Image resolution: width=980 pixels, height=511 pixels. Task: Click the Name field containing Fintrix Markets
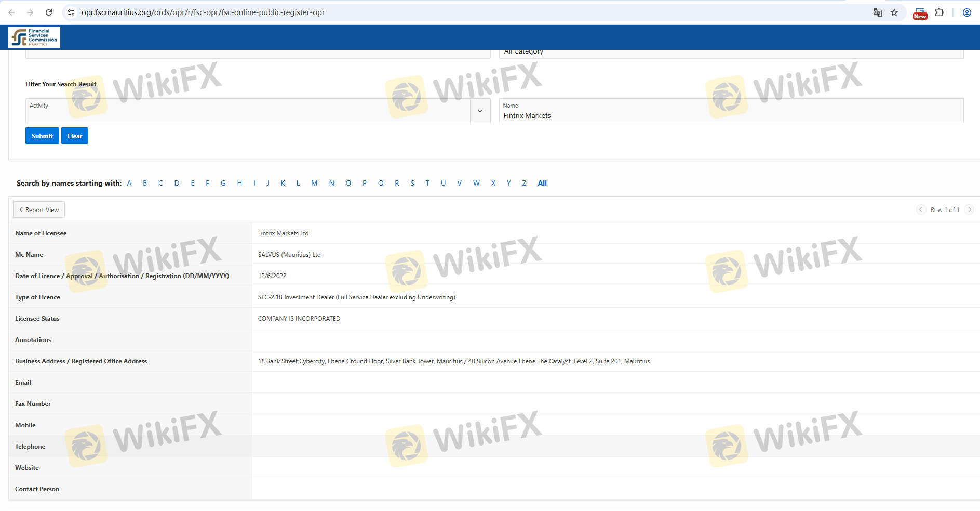click(x=731, y=115)
